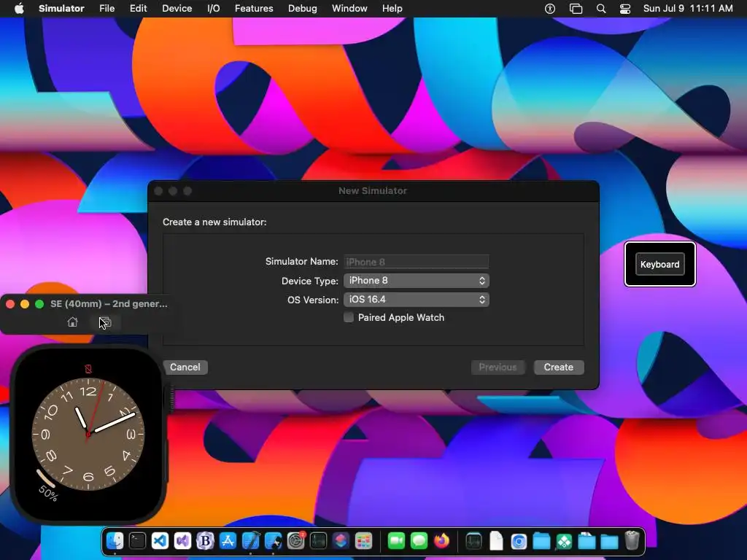Click the date and time in the menu bar
This screenshot has width=747, height=560.
coord(688,9)
